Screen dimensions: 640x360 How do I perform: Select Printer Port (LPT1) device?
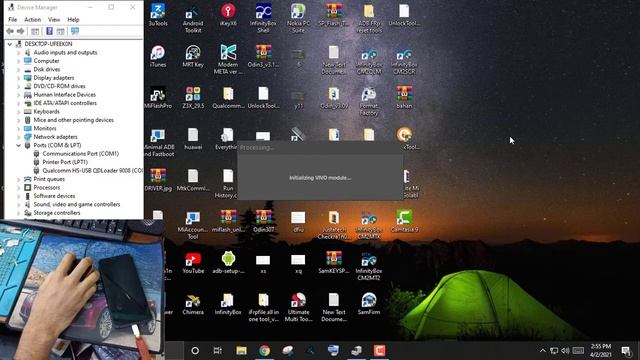(x=60, y=162)
